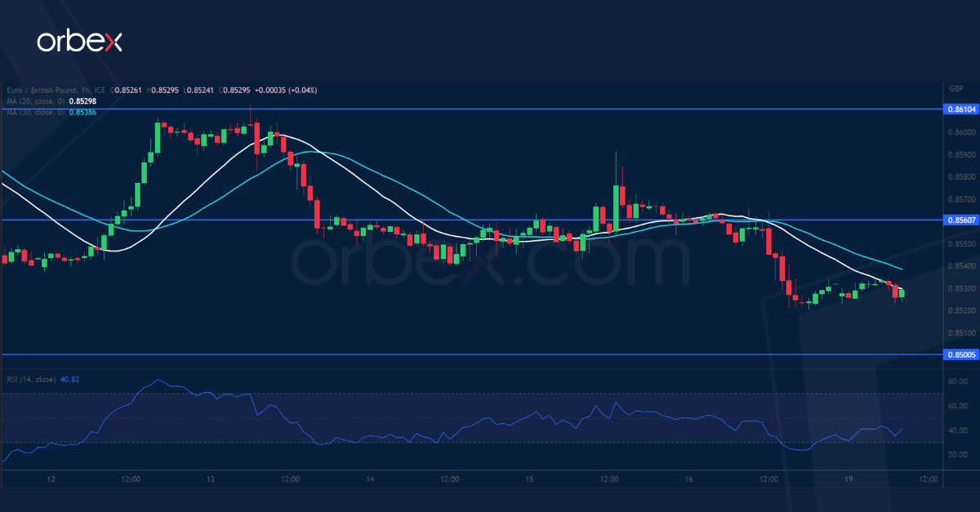This screenshot has width=980, height=512.
Task: Click the 20.00 RSI axis tick
Action: pos(959,454)
